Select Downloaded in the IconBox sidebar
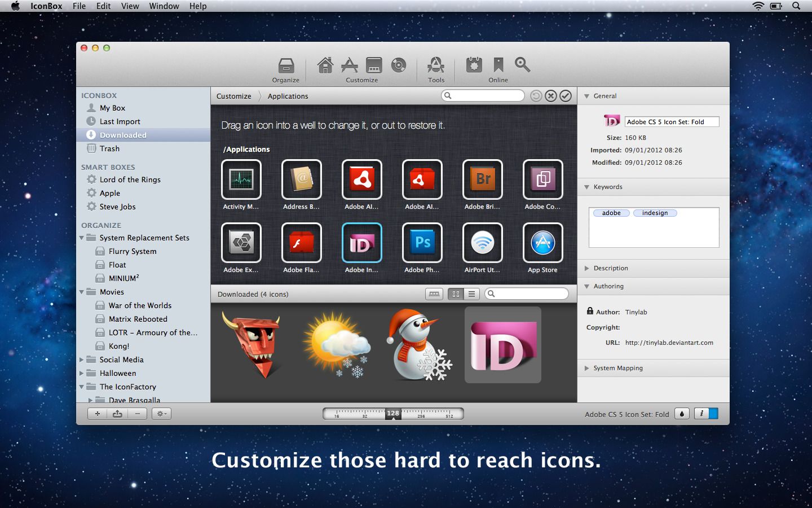Viewport: 812px width, 508px height. pos(122,135)
